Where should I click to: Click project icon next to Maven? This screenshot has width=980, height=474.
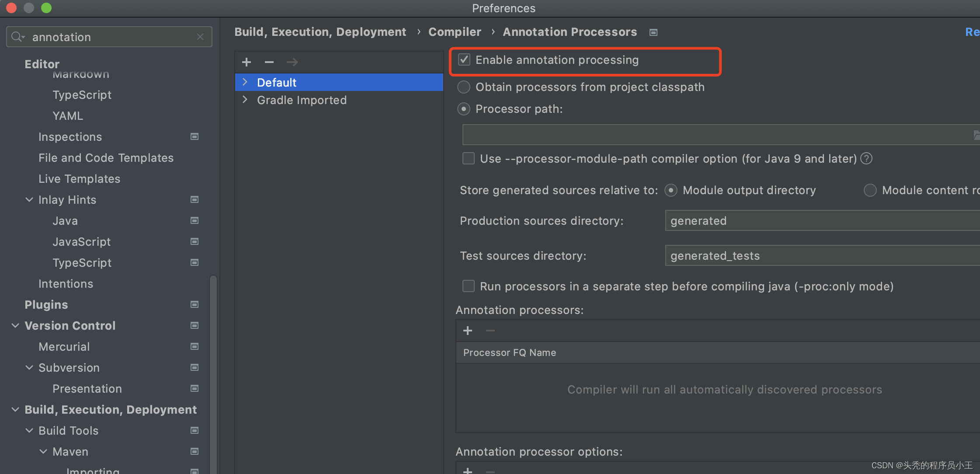195,451
